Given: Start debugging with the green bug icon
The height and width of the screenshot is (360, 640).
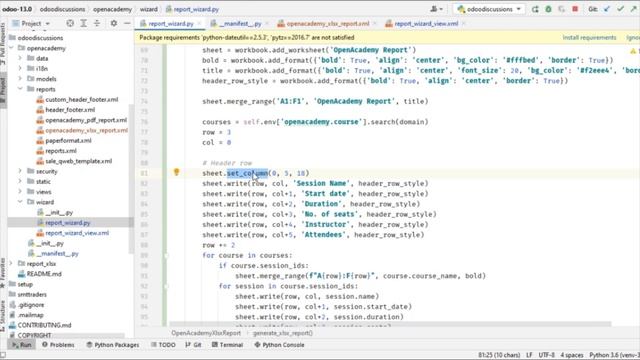Looking at the screenshot, I should pos(549,9).
